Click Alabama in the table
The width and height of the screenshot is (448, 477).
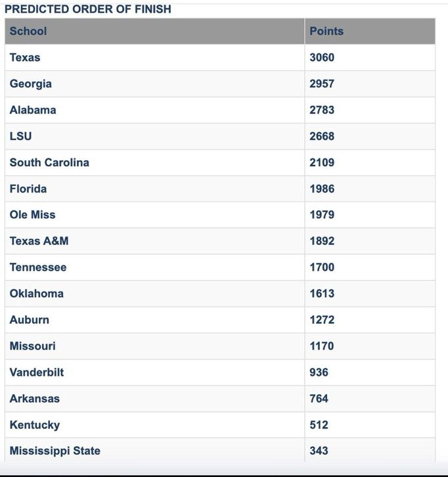pos(33,110)
